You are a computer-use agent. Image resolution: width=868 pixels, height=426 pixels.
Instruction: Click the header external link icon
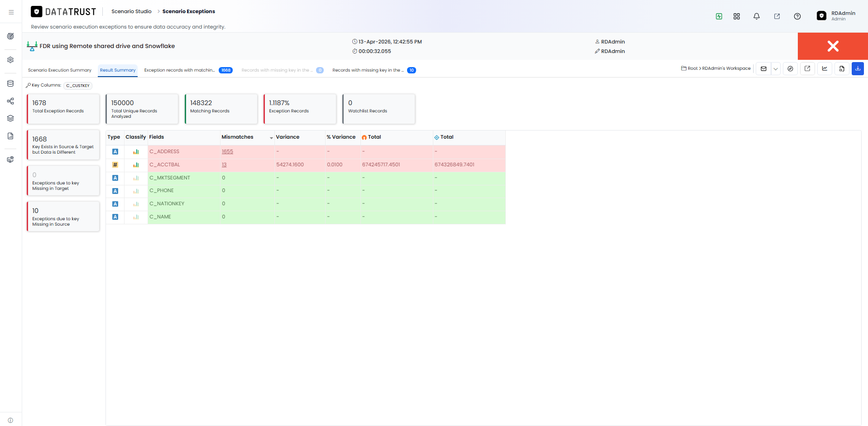point(777,16)
